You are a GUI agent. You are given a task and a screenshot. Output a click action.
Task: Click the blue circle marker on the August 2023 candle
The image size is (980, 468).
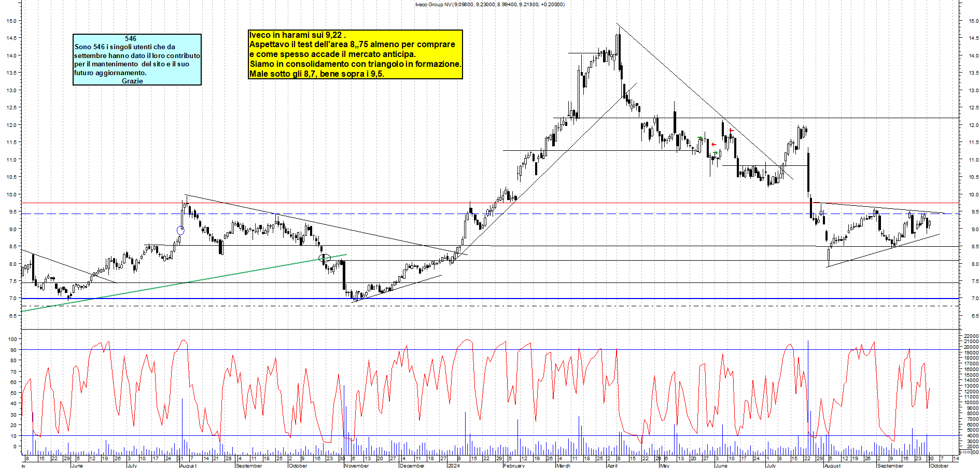180,231
